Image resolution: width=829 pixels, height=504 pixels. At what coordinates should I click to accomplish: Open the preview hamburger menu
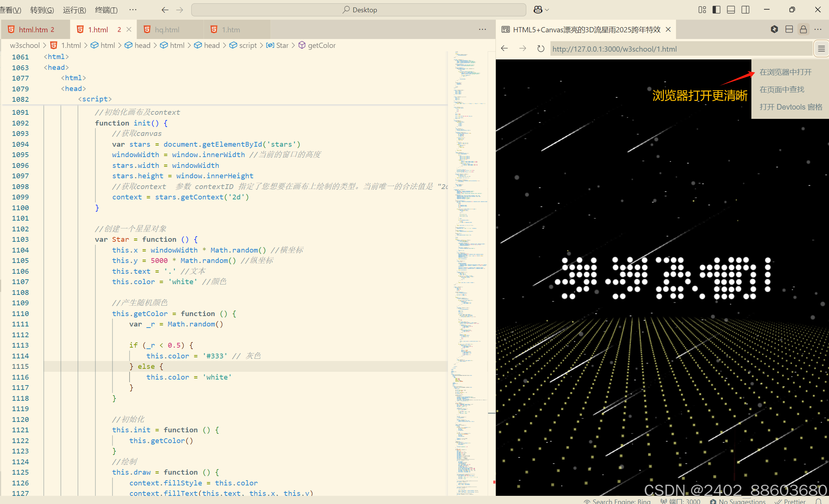tap(821, 49)
